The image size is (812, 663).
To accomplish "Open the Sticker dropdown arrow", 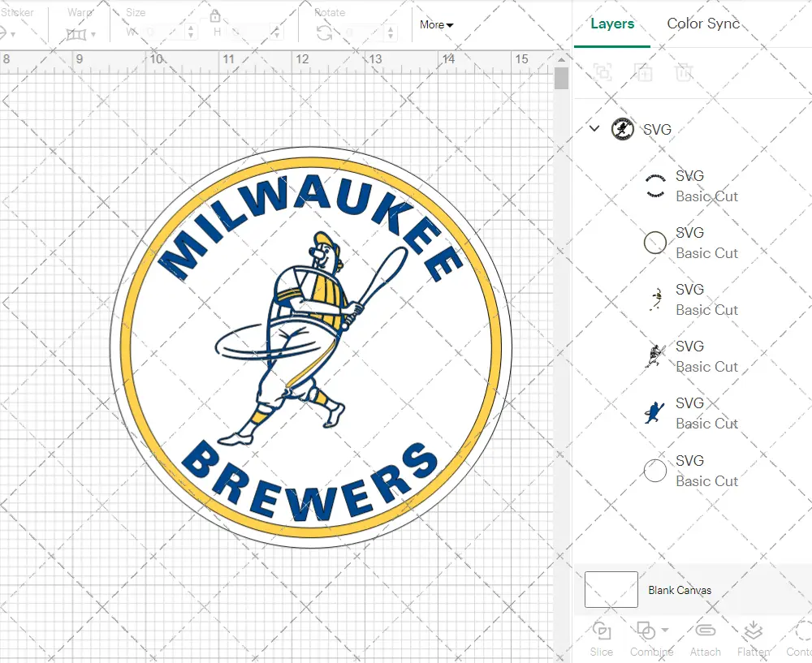I will point(13,35).
